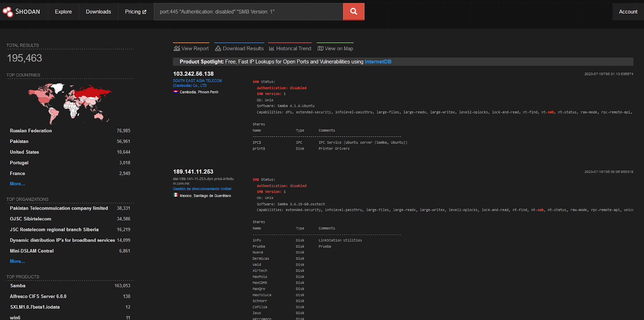Click the 'info' share with LinkStation Utilities
The height and width of the screenshot is (320, 644).
point(307,240)
